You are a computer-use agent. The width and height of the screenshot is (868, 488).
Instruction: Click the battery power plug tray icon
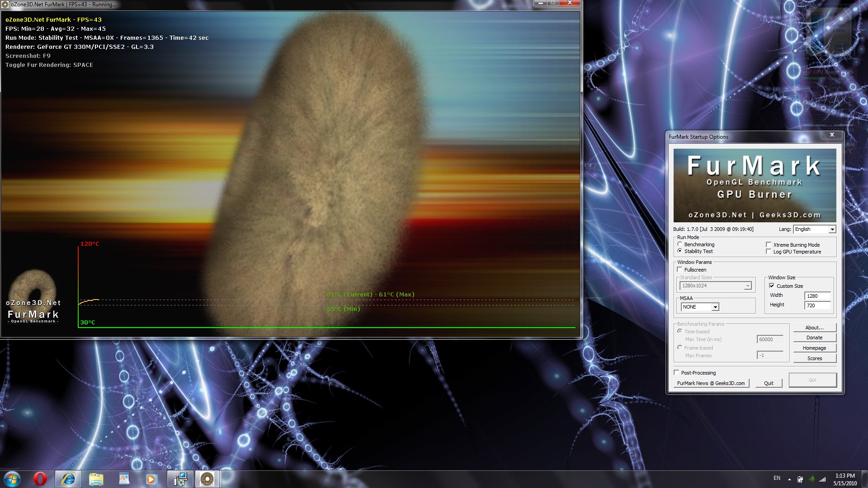click(x=800, y=479)
